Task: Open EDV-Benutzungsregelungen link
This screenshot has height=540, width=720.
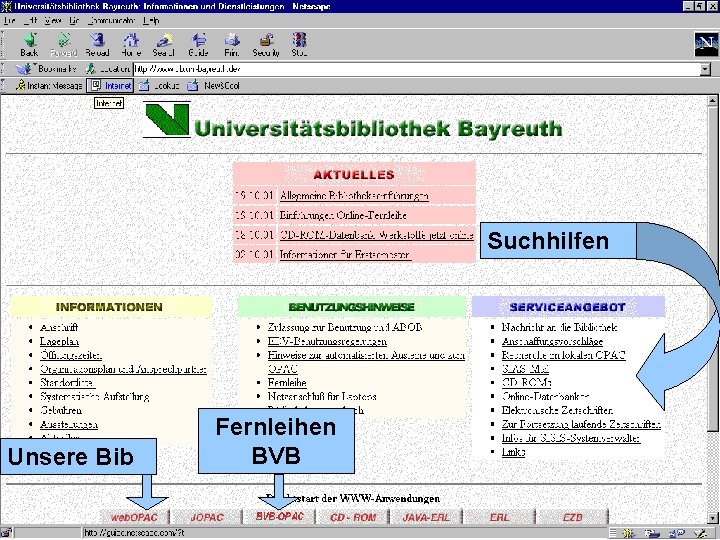Action: [327, 342]
